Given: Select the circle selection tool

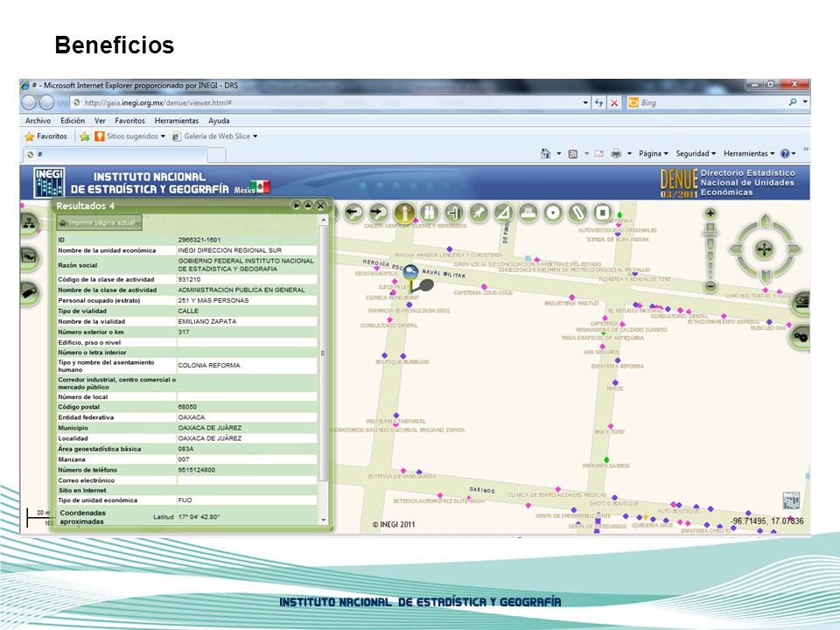Looking at the screenshot, I should [x=553, y=213].
